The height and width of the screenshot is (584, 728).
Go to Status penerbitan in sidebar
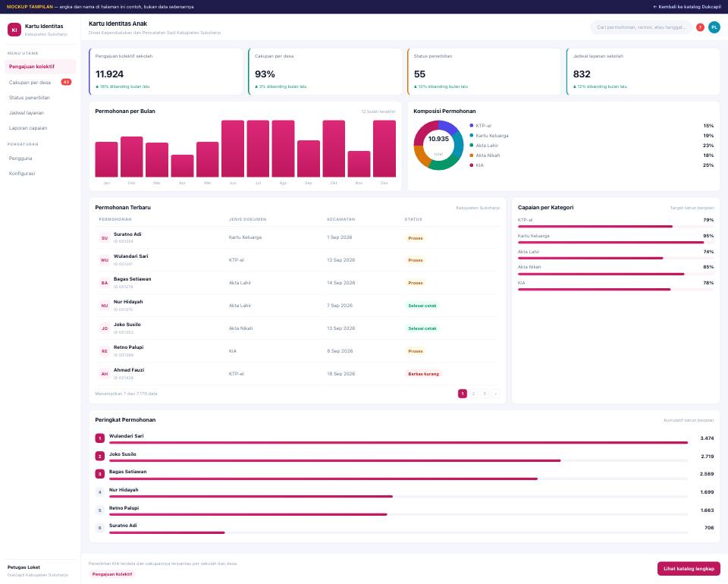[40, 98]
